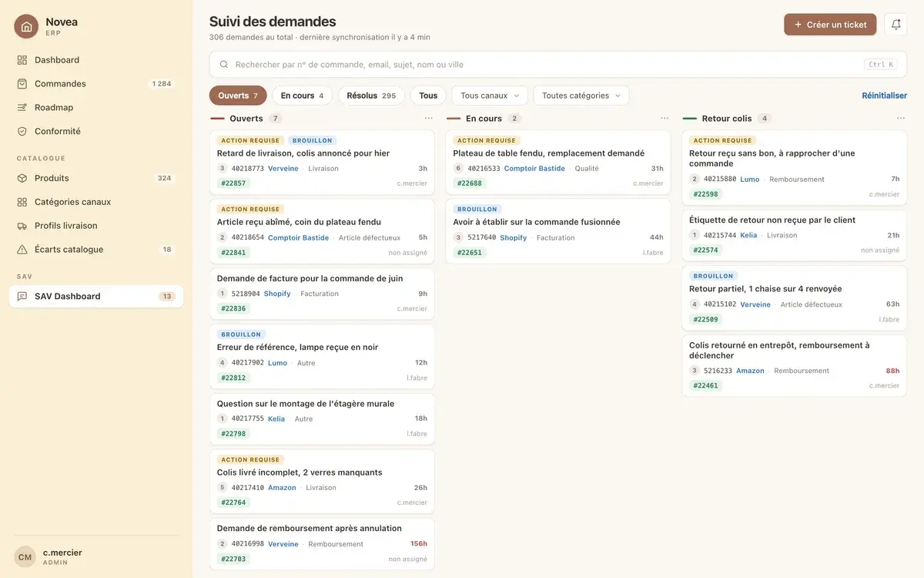This screenshot has width=924, height=578.
Task: Click the BROUILLON badge on ticket #22812
Action: coord(241,334)
